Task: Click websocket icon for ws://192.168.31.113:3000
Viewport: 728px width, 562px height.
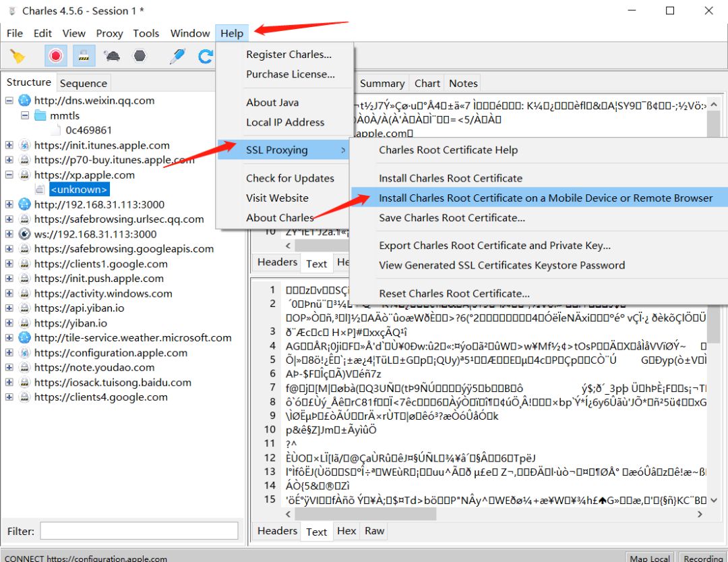Action: [25, 234]
